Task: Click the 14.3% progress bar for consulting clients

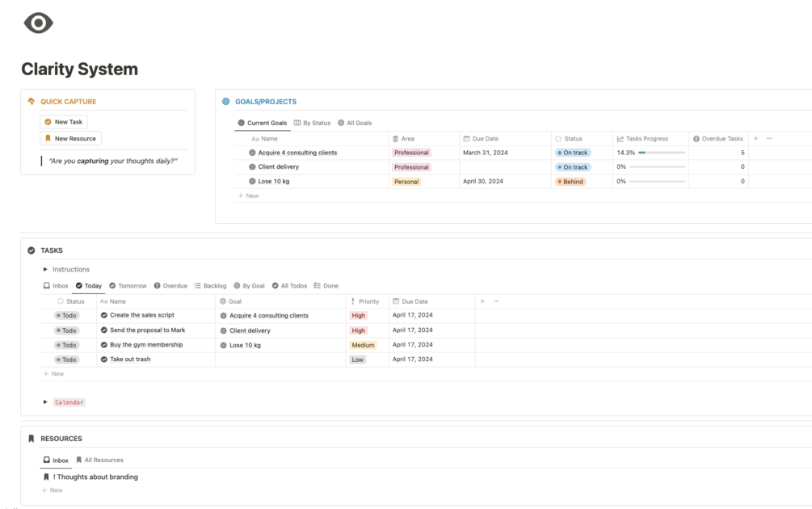Action: (654, 152)
